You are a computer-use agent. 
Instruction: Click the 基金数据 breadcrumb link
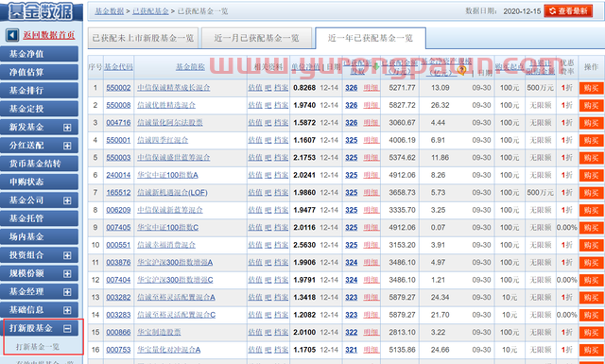(x=110, y=11)
